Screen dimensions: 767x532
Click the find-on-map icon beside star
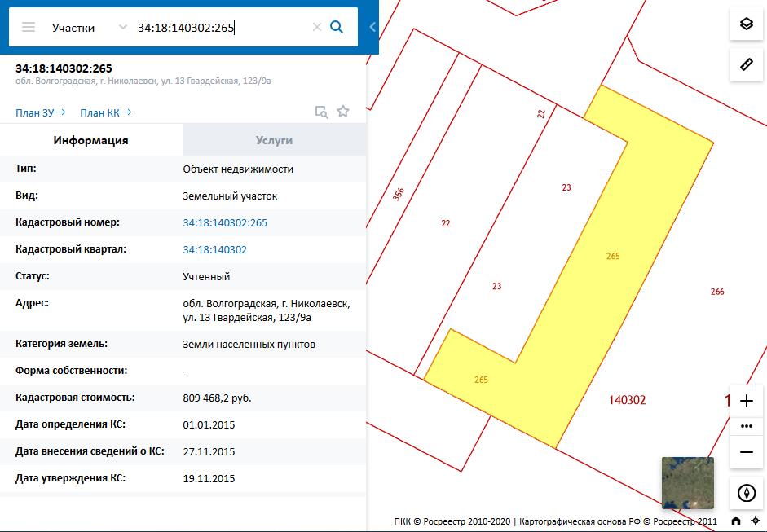[x=322, y=112]
